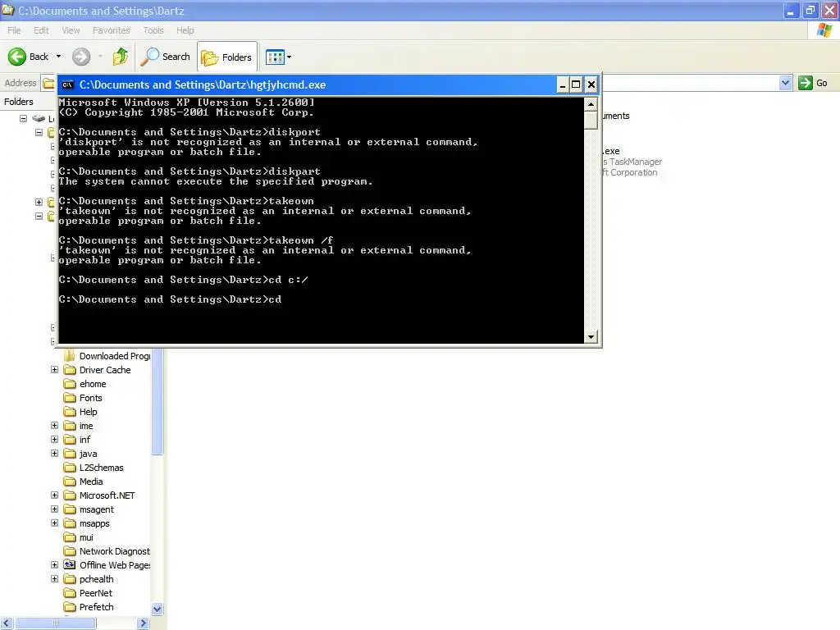This screenshot has height=630, width=840.
Task: Expand the inf folder
Action: [55, 440]
